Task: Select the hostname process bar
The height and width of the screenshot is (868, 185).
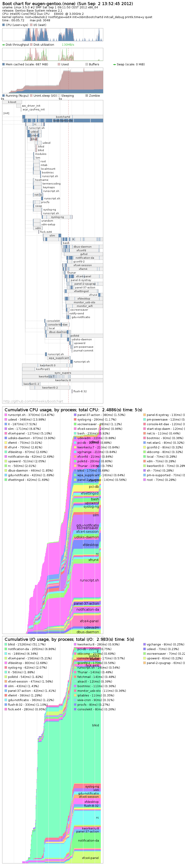Action: pyautogui.click(x=34, y=180)
